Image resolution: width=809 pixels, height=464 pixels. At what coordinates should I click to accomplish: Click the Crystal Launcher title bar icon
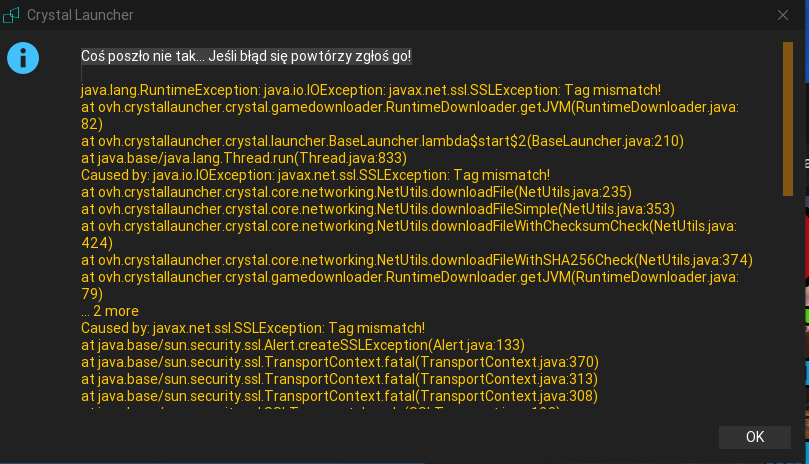click(11, 15)
